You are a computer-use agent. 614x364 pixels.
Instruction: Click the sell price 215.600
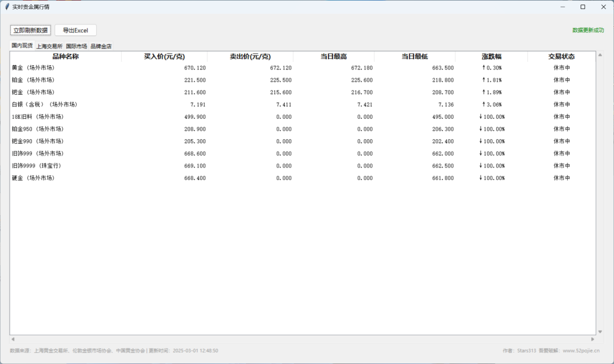pos(281,92)
